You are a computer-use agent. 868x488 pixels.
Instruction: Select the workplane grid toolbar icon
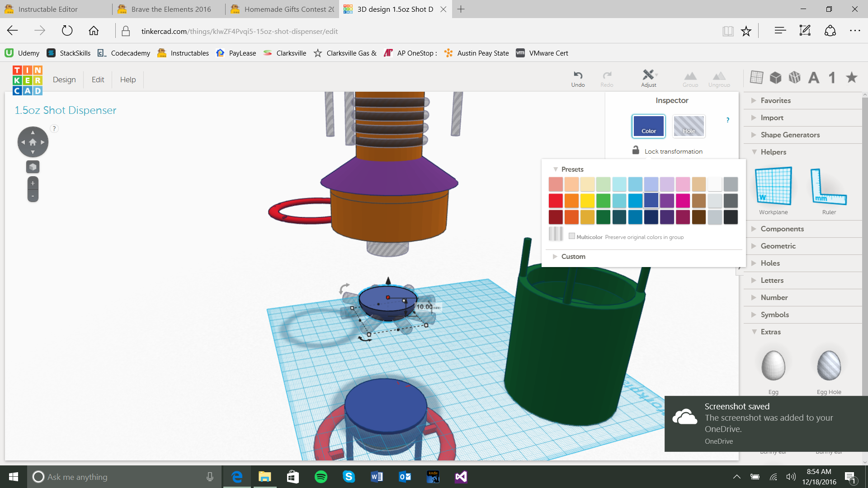[756, 77]
